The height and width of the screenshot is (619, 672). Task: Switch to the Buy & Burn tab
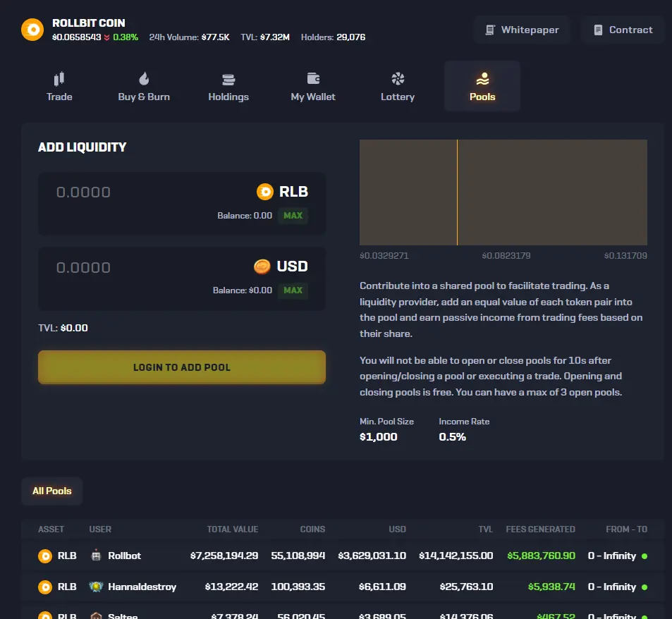(144, 87)
